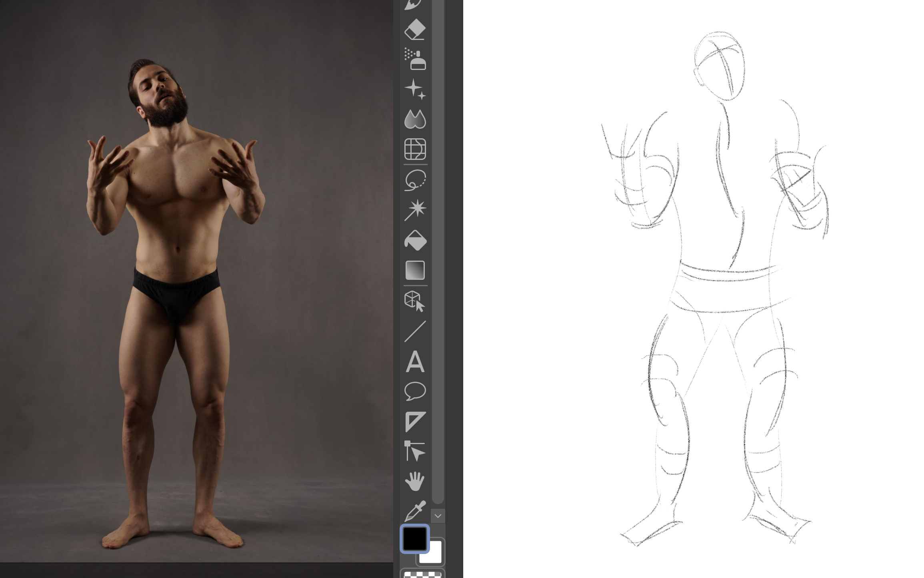This screenshot has height=578, width=924.
Task: Select the Text tool
Action: point(415,362)
